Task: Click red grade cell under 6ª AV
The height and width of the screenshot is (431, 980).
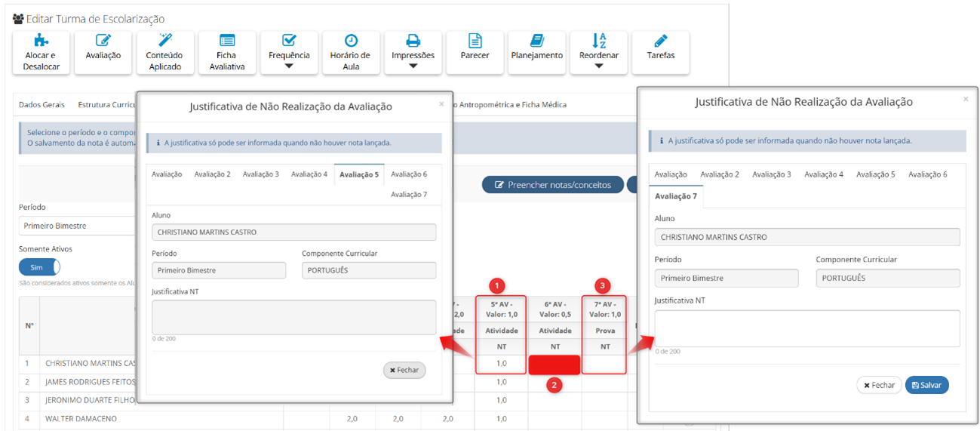Action: pyautogui.click(x=555, y=365)
